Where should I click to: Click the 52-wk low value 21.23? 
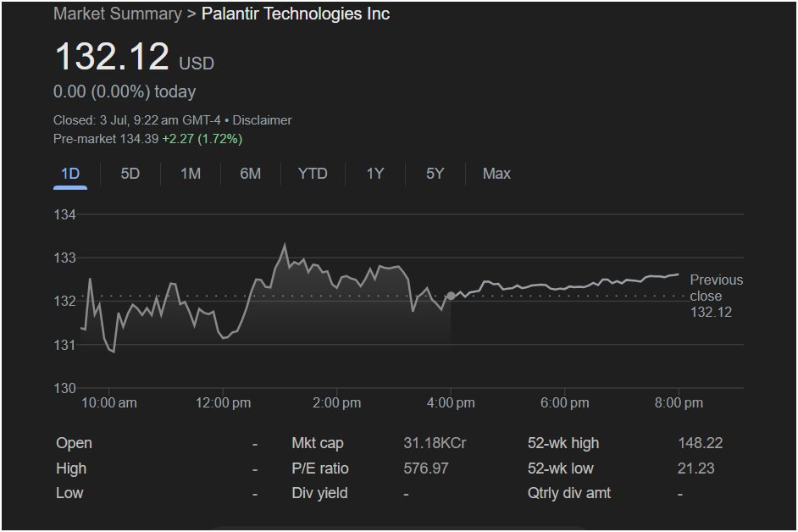[x=695, y=468]
